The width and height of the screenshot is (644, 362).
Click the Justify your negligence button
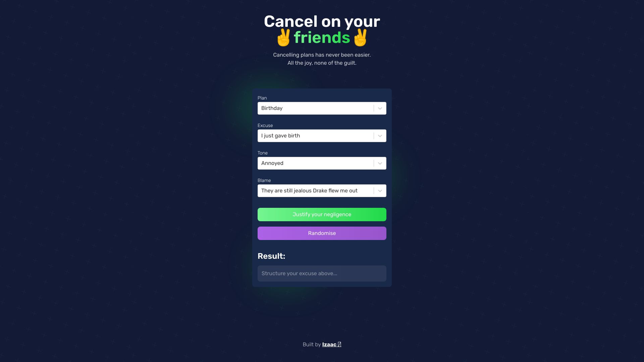coord(322,215)
